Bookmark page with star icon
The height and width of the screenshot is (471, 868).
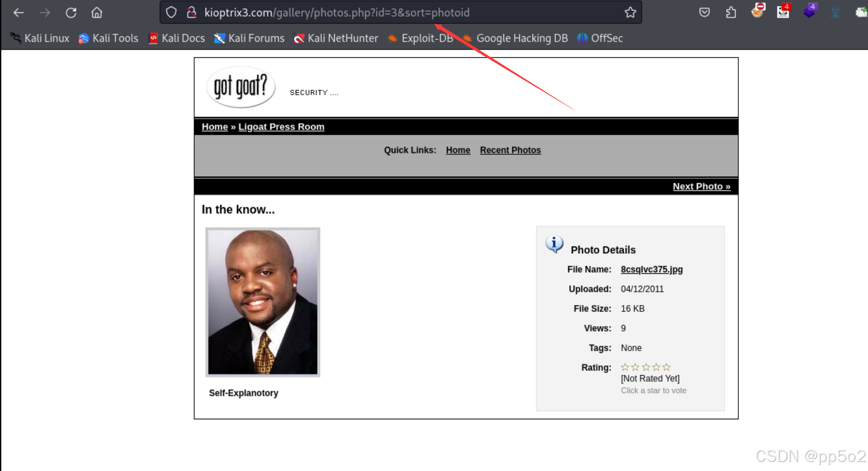point(630,13)
